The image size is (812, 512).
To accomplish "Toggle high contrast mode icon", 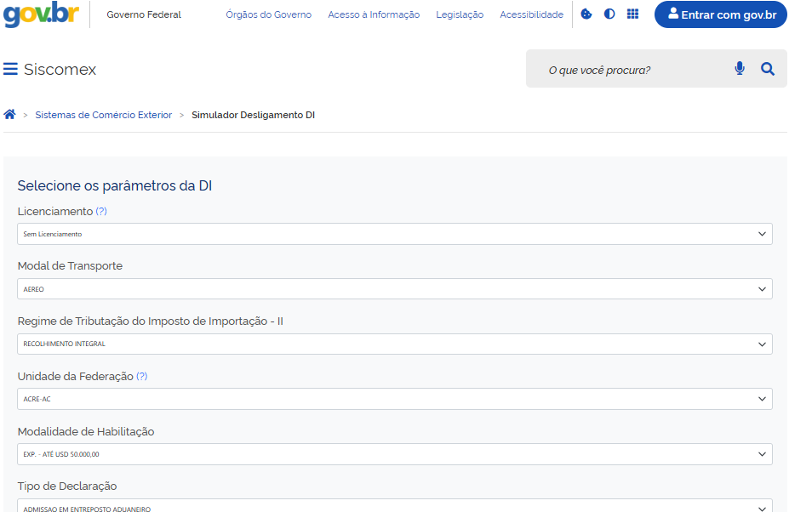I will click(609, 14).
